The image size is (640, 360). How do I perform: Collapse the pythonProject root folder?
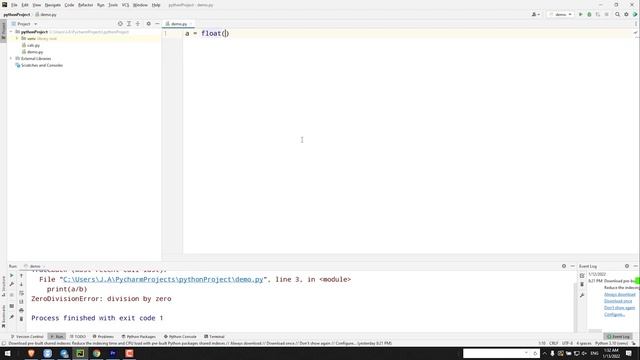pyautogui.click(x=11, y=31)
